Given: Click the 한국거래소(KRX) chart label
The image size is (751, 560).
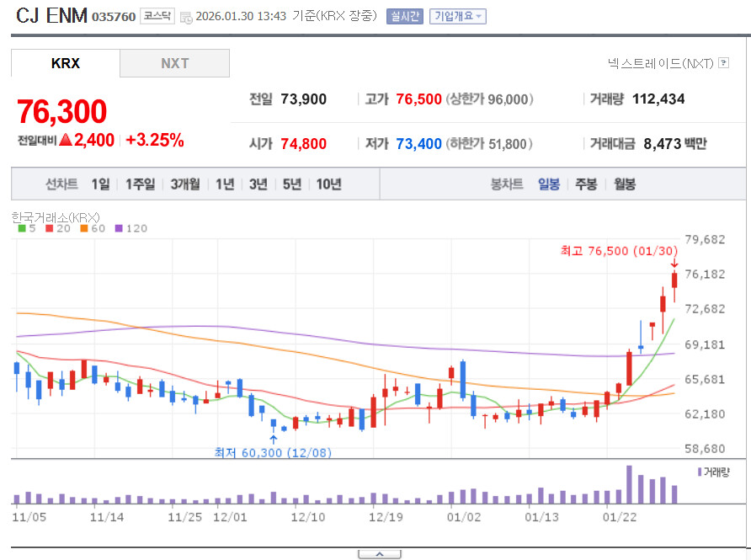Looking at the screenshot, I should pyautogui.click(x=56, y=217).
